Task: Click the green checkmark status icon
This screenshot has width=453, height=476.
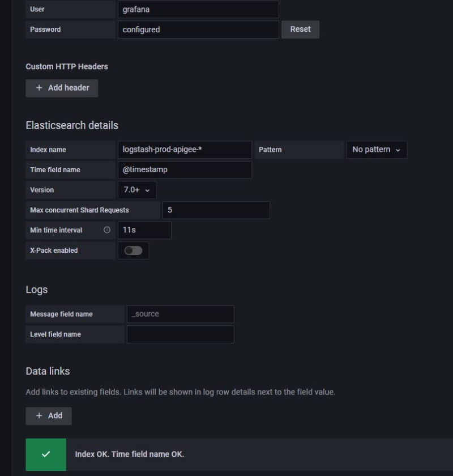Action: click(45, 455)
